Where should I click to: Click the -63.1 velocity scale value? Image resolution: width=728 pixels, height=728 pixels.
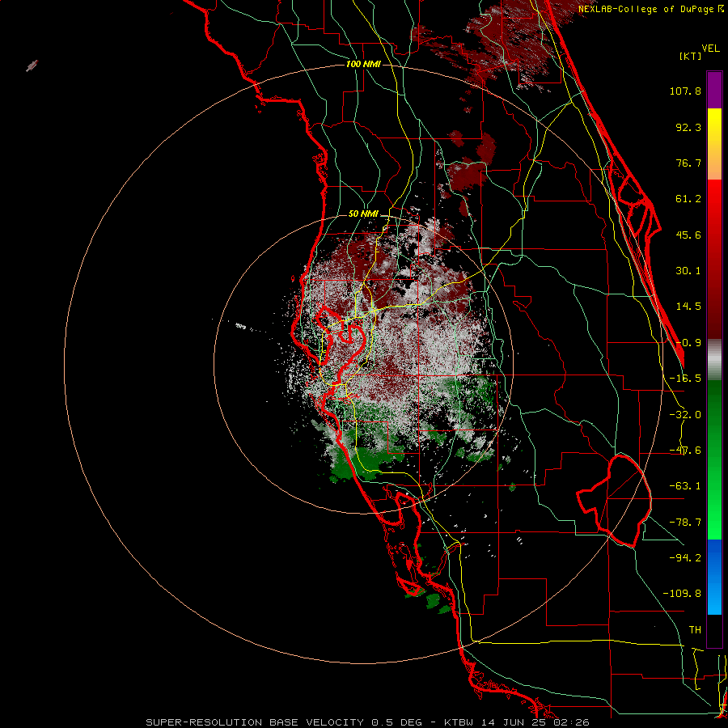click(685, 486)
